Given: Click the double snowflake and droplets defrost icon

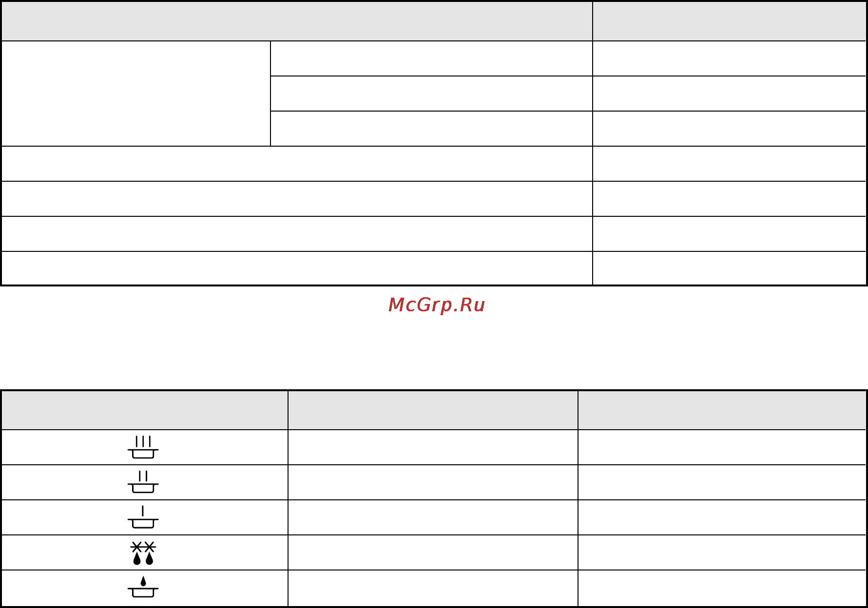Looking at the screenshot, I should (x=143, y=553).
